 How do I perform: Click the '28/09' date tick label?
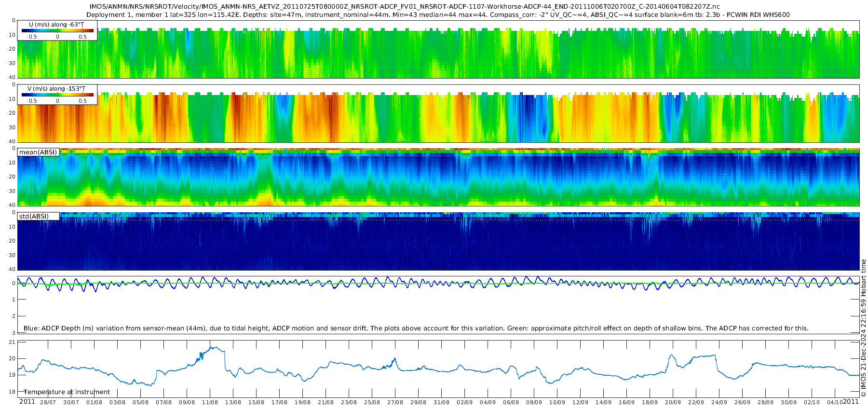(x=765, y=402)
